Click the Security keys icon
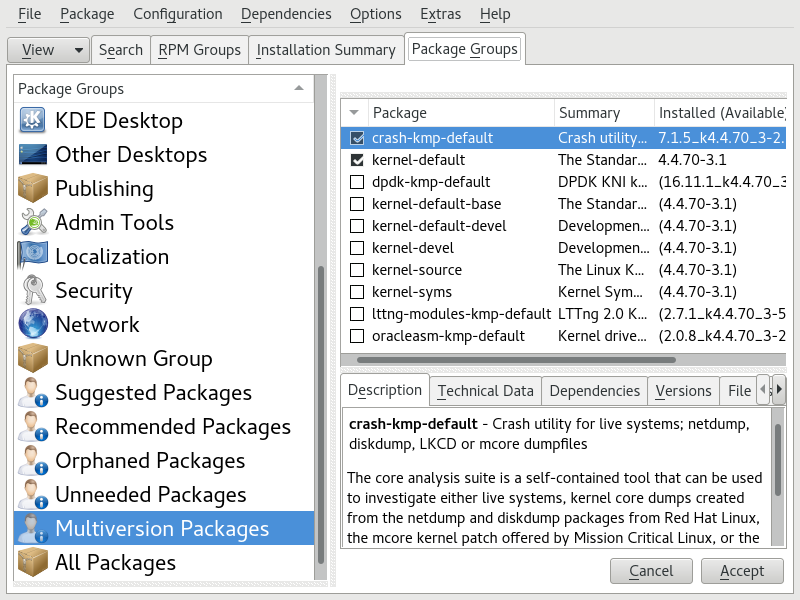This screenshot has height=600, width=800. 33,291
